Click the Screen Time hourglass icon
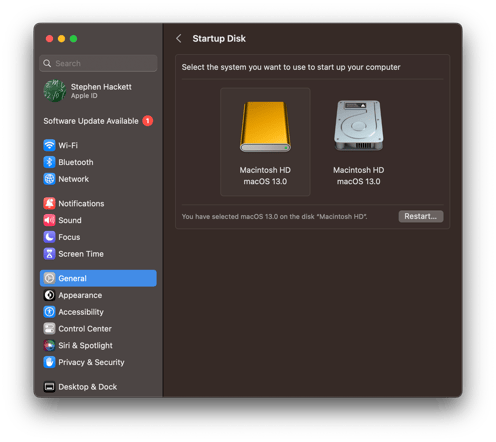This screenshot has width=496, height=442. click(49, 254)
